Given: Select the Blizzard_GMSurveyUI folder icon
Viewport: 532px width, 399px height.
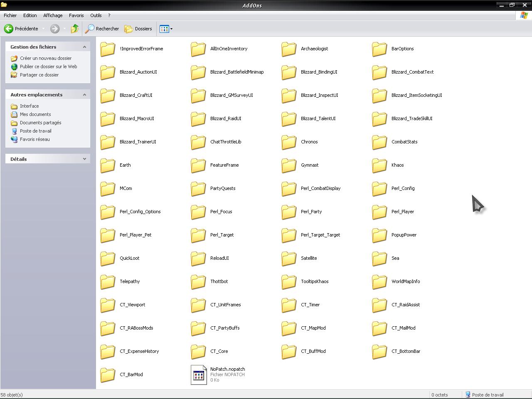Looking at the screenshot, I should click(198, 95).
